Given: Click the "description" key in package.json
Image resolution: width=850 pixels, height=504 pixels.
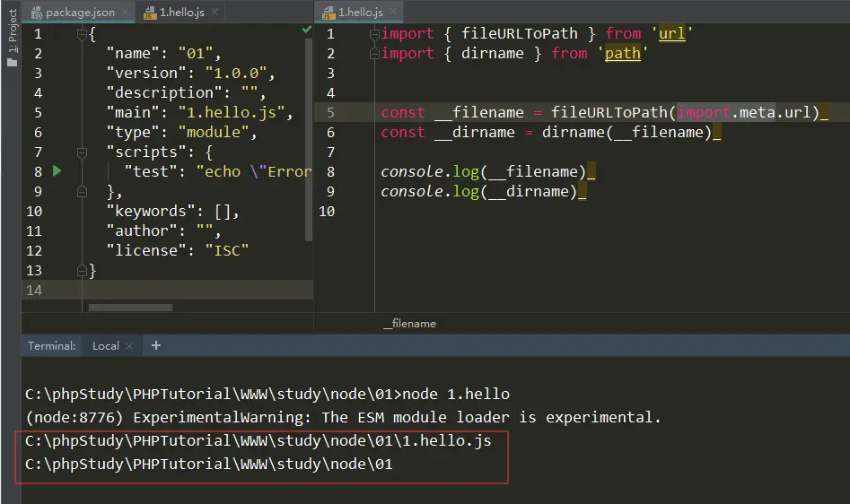Looking at the screenshot, I should point(164,93).
